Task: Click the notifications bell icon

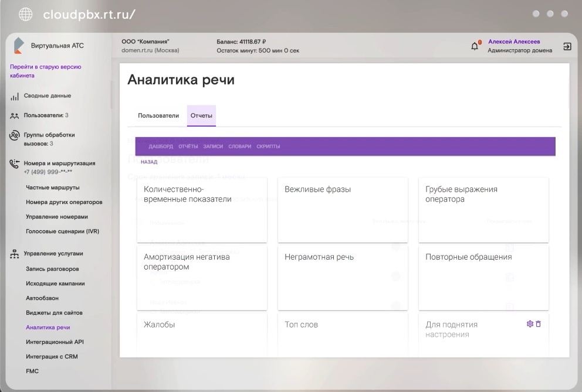Action: [x=475, y=46]
